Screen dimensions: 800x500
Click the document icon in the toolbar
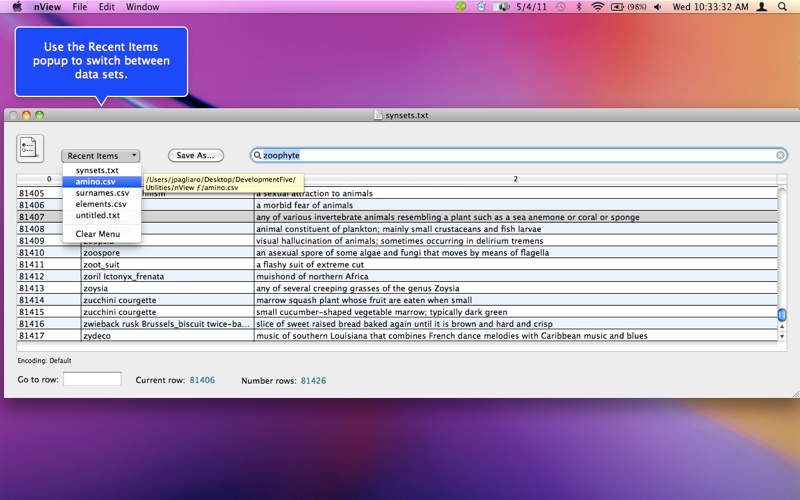tap(30, 148)
